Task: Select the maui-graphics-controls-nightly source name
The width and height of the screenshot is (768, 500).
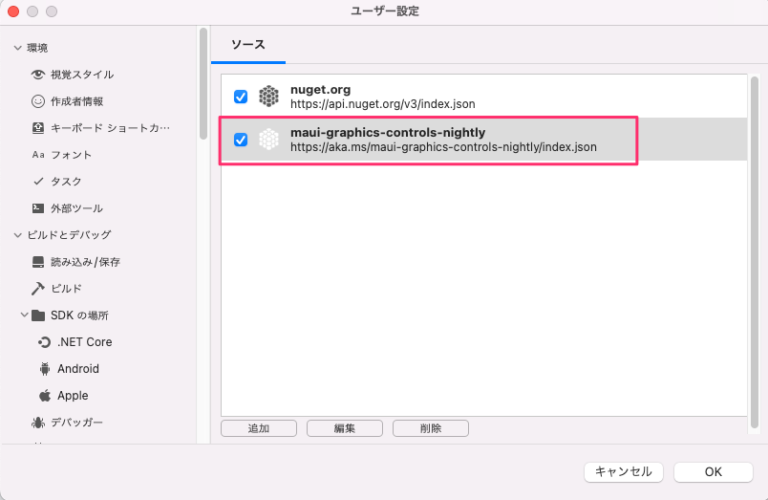Action: click(387, 132)
